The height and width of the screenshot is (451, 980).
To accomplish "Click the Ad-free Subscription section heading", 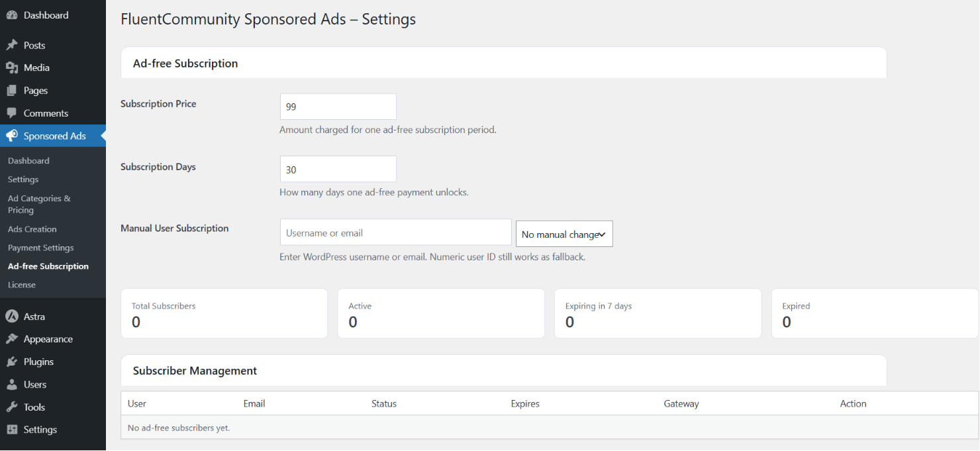I will pos(185,64).
